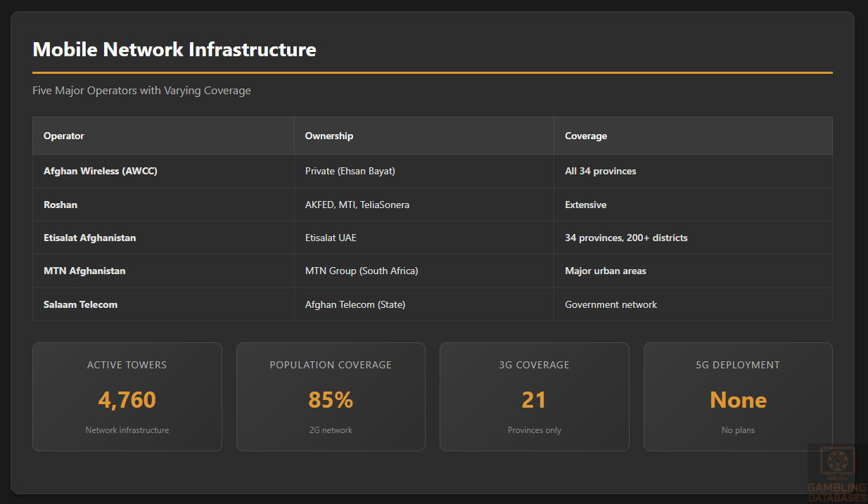Select the MTN Afghanistan operator cell

click(x=84, y=271)
